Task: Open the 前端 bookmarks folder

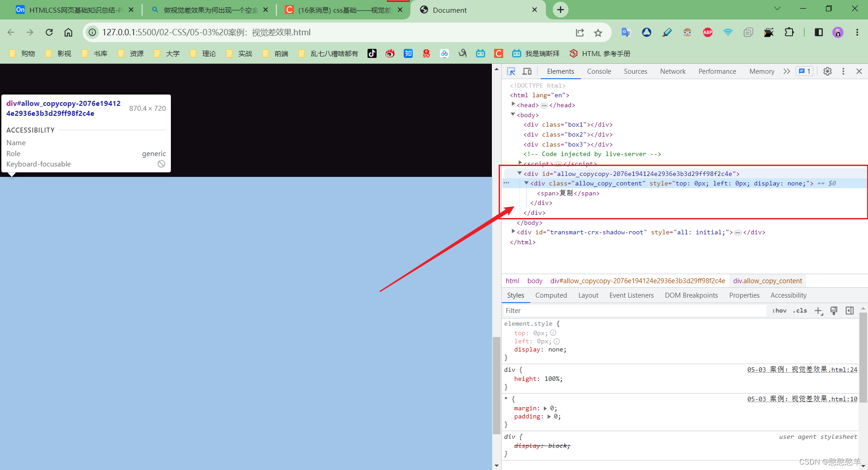Action: [x=275, y=53]
